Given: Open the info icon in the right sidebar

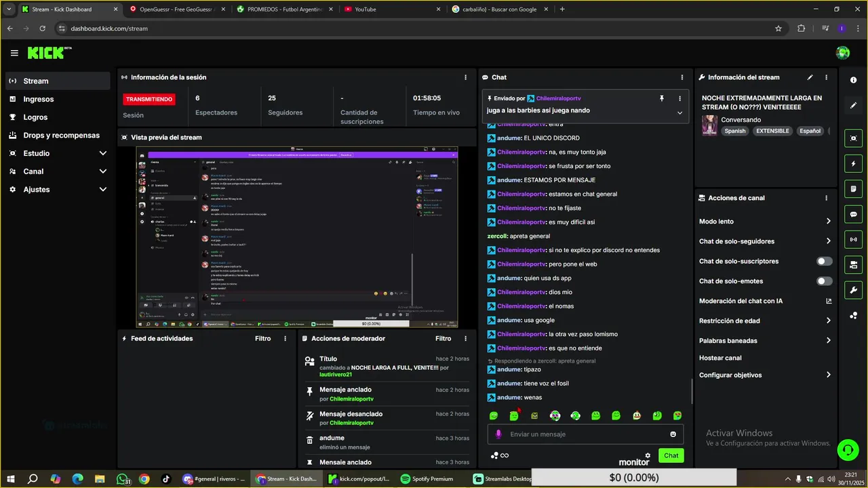Looking at the screenshot, I should (x=853, y=80).
